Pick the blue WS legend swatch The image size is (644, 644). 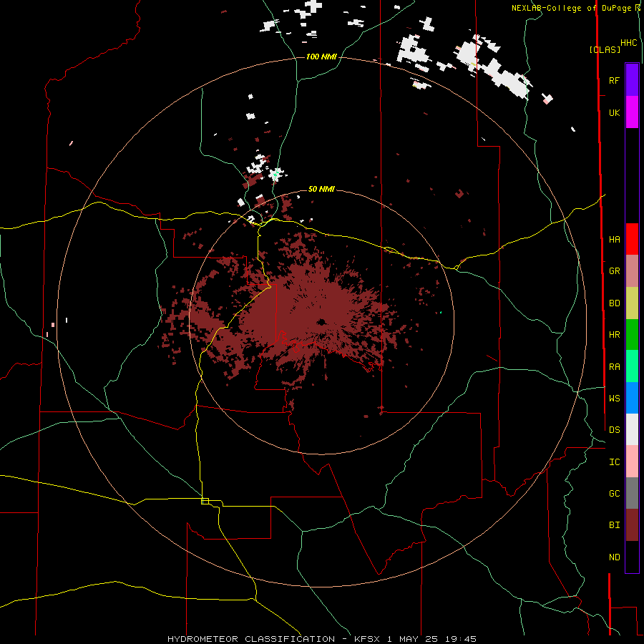pyautogui.click(x=632, y=398)
